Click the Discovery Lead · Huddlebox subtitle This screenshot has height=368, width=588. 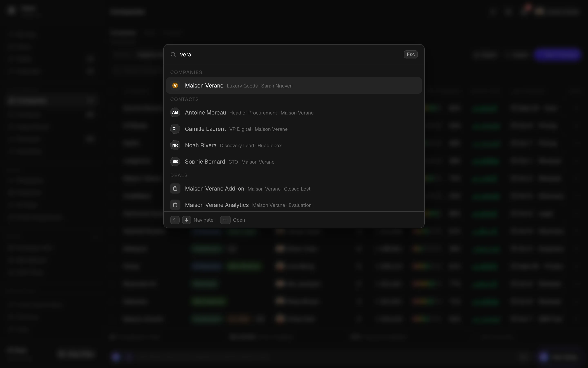pos(251,146)
